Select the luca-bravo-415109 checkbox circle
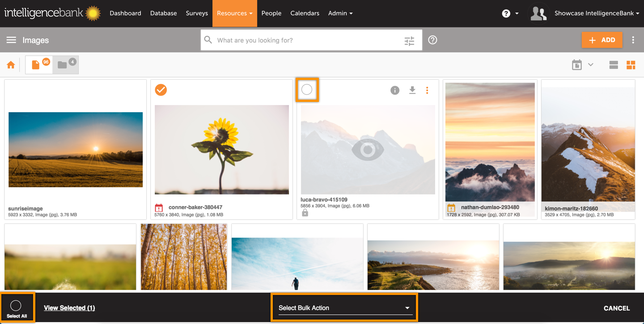644x324 pixels. [x=307, y=90]
